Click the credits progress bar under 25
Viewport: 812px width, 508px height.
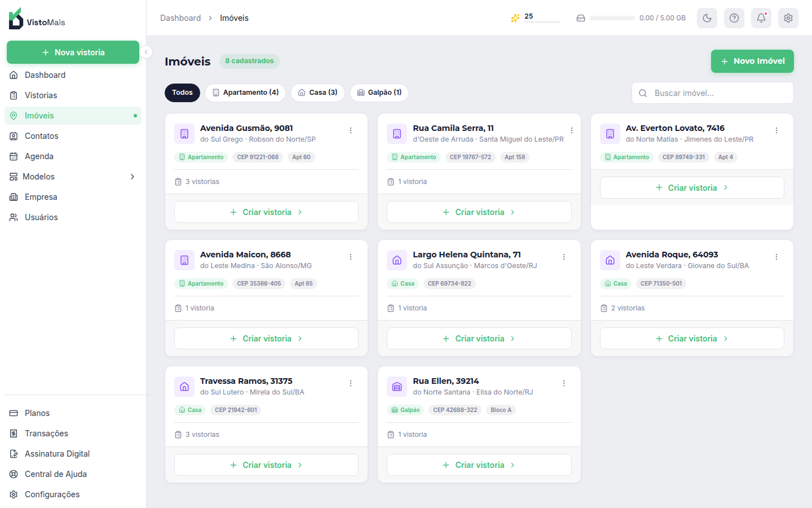pos(542,22)
